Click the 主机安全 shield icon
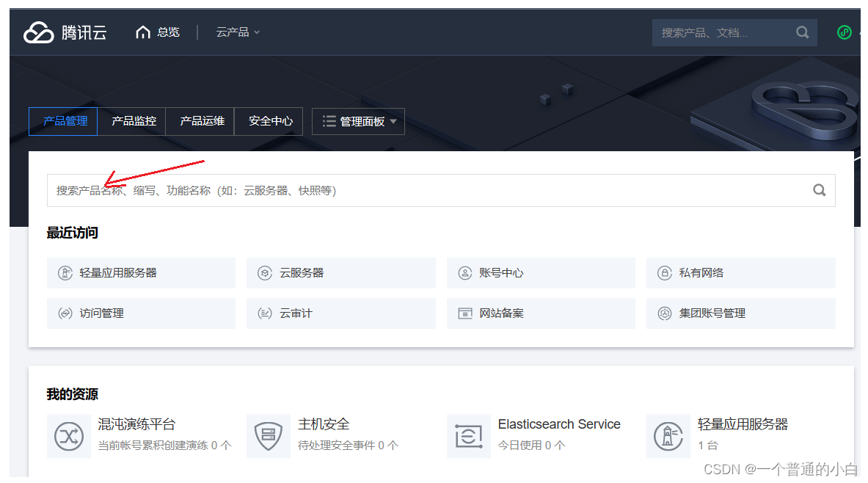868x483 pixels. click(269, 437)
